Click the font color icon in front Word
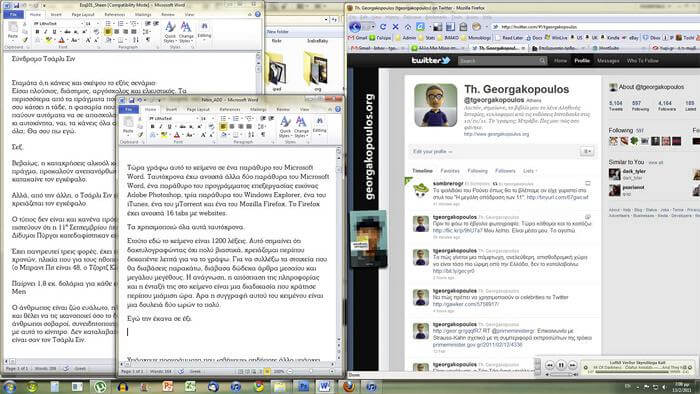The image size is (700, 394). (177, 134)
